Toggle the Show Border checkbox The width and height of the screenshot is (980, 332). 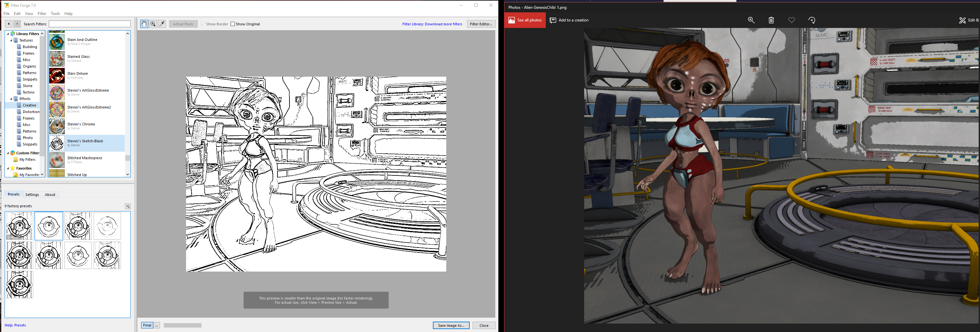(x=203, y=24)
